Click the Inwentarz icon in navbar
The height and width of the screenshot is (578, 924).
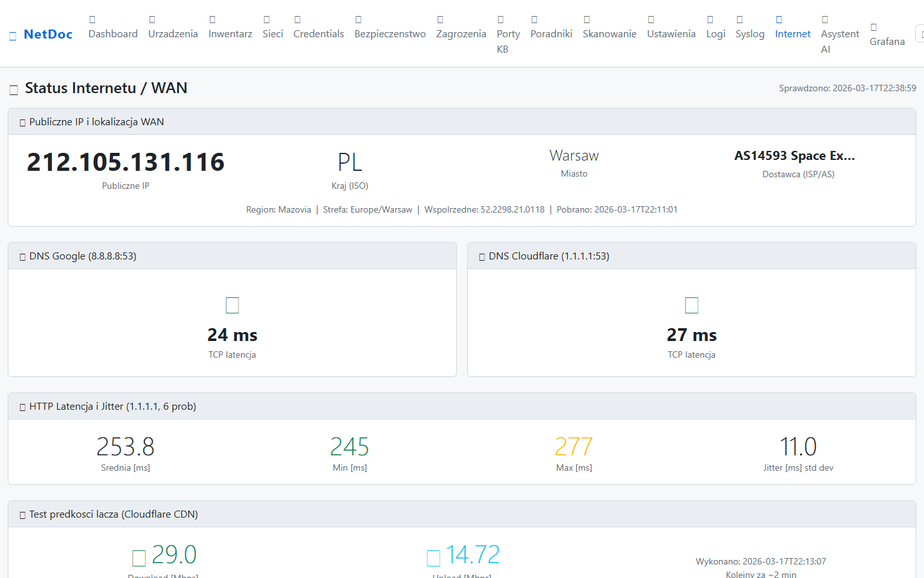[x=212, y=20]
